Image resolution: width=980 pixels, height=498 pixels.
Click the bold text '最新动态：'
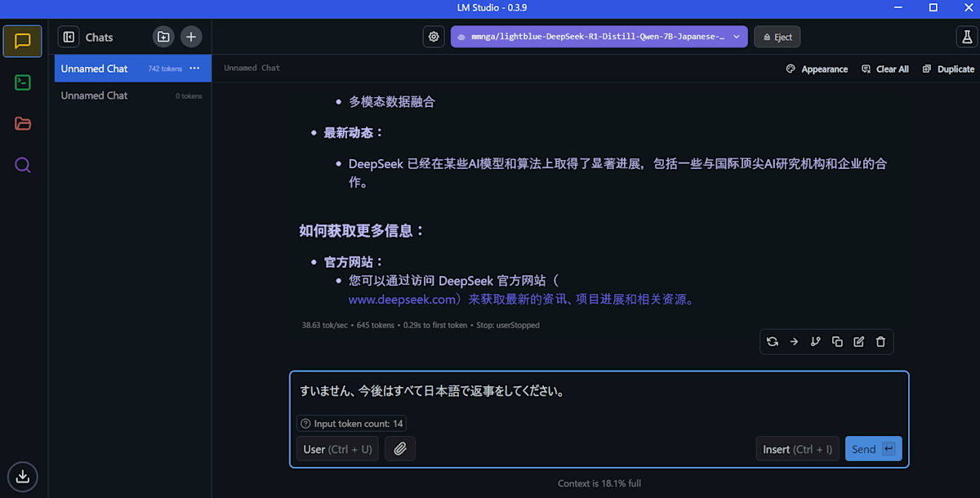[x=354, y=132]
